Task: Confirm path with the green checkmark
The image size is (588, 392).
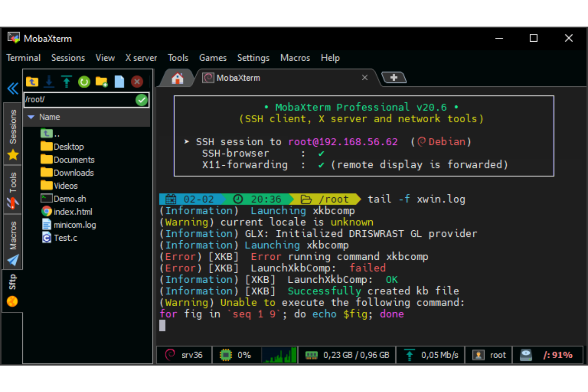Action: [x=142, y=100]
